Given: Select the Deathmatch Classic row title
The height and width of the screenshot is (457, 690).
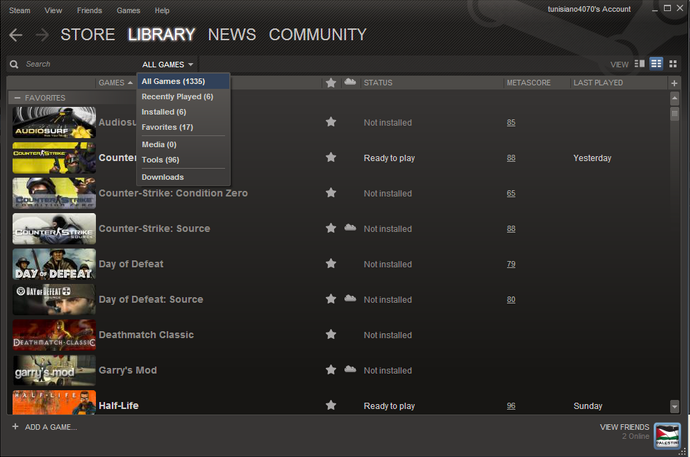Looking at the screenshot, I should point(146,335).
